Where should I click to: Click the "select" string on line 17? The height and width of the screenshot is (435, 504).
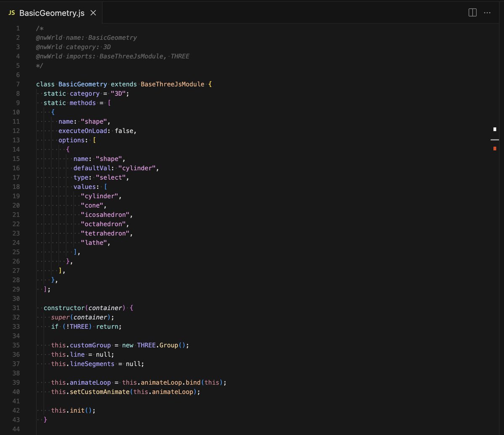110,177
